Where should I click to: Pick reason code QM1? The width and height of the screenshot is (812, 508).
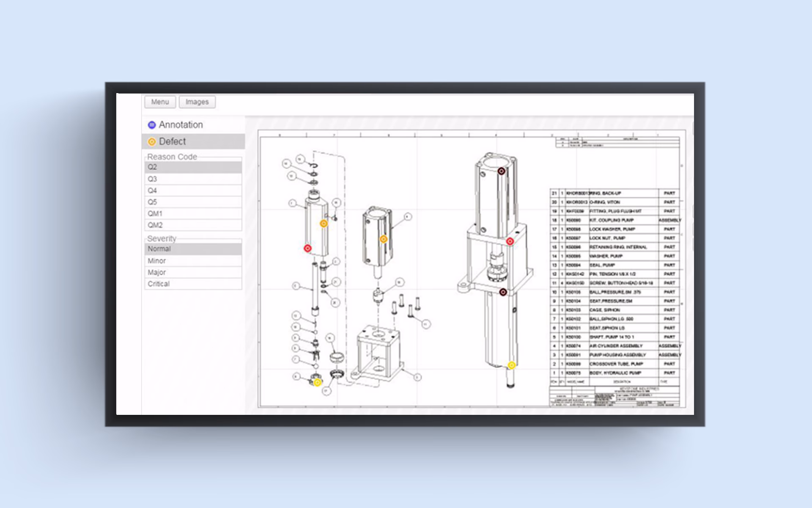(193, 214)
